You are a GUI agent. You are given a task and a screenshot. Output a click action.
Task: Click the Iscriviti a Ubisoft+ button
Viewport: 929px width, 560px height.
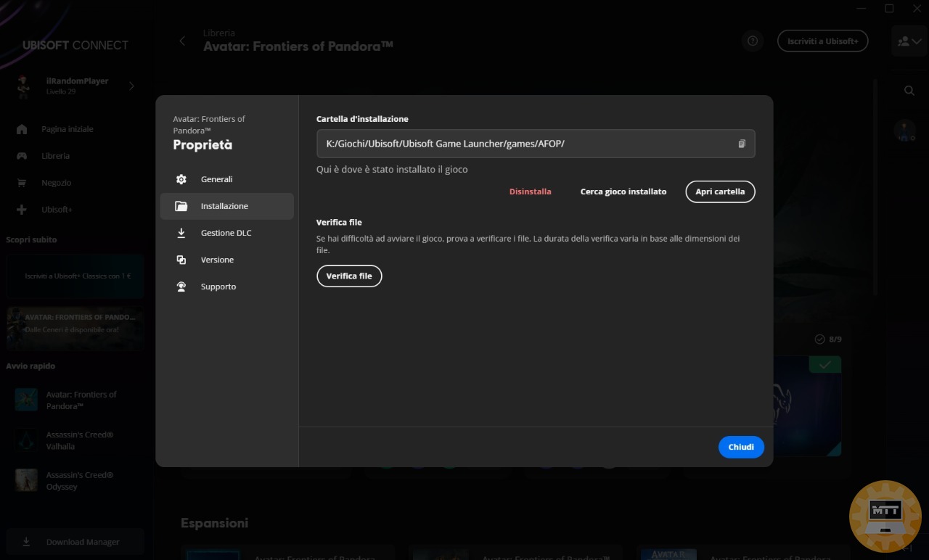click(822, 41)
